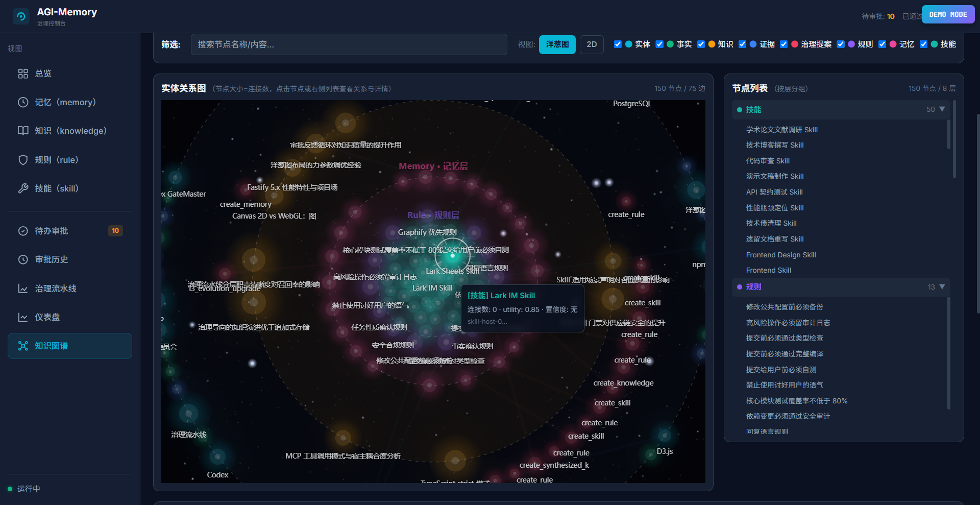Switch to 2D view
This screenshot has height=505, width=980.
pos(592,44)
